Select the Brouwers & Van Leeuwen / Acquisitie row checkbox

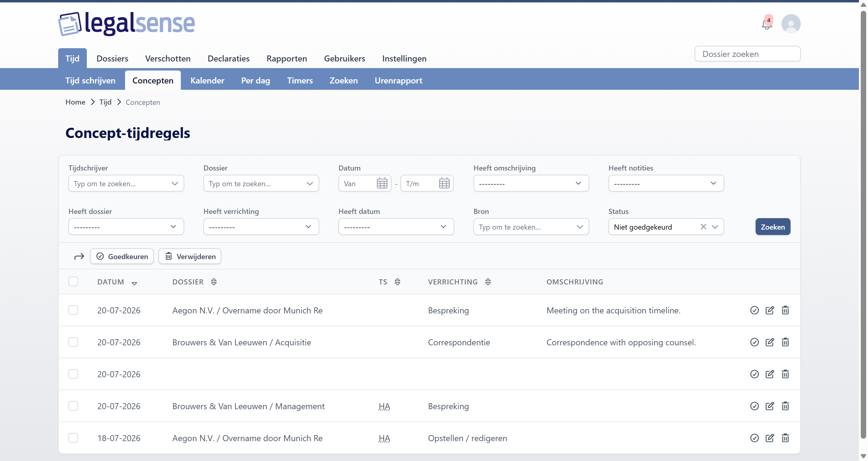point(73,342)
